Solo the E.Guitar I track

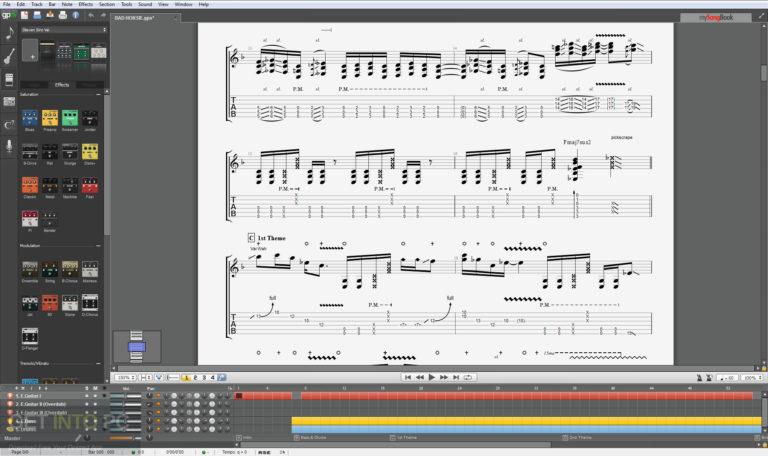(87, 396)
